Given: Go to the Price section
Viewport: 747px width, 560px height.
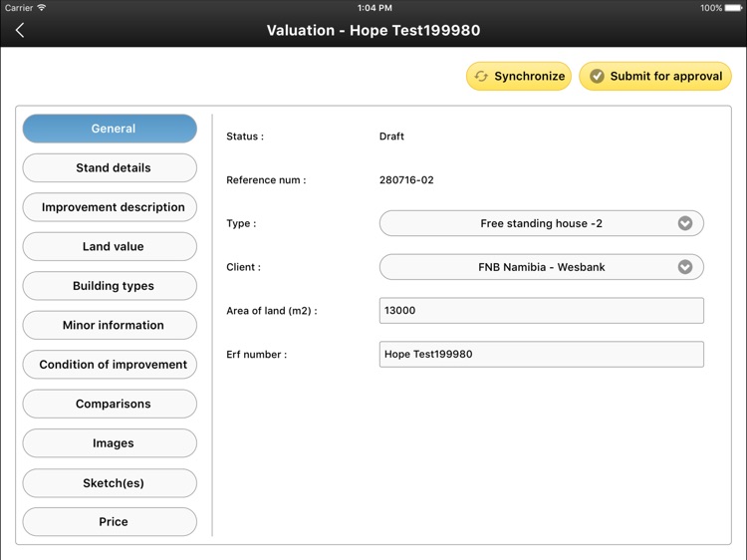Looking at the screenshot, I should point(110,522).
